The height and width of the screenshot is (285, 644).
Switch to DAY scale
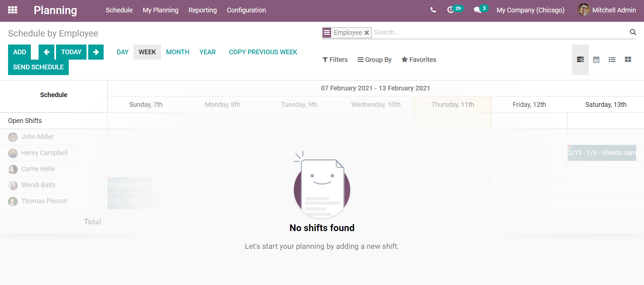coord(122,52)
